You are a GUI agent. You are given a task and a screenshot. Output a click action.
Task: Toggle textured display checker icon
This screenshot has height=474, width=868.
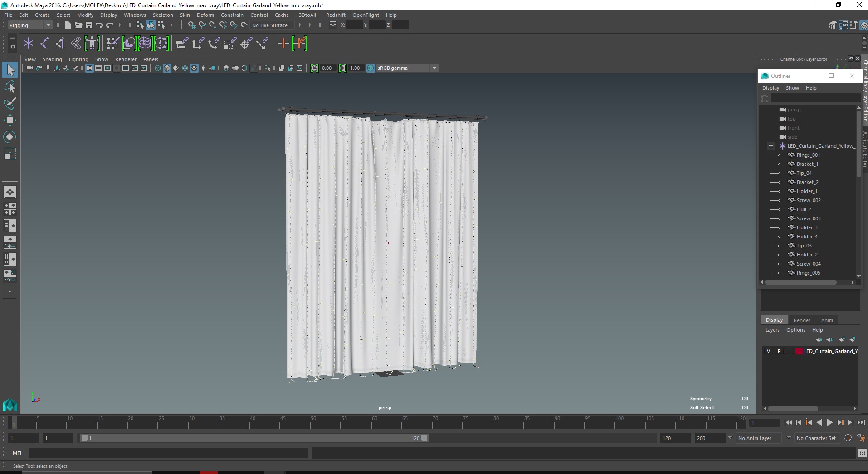[x=194, y=68]
